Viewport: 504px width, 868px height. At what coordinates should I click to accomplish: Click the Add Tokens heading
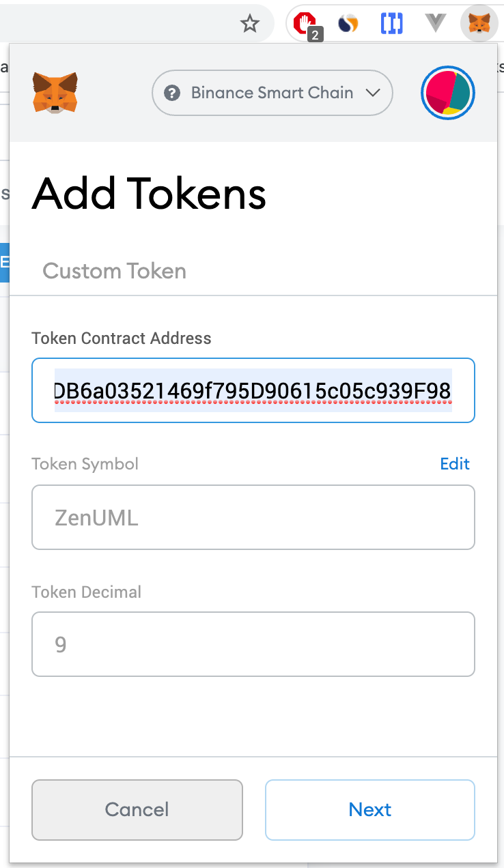(x=149, y=193)
